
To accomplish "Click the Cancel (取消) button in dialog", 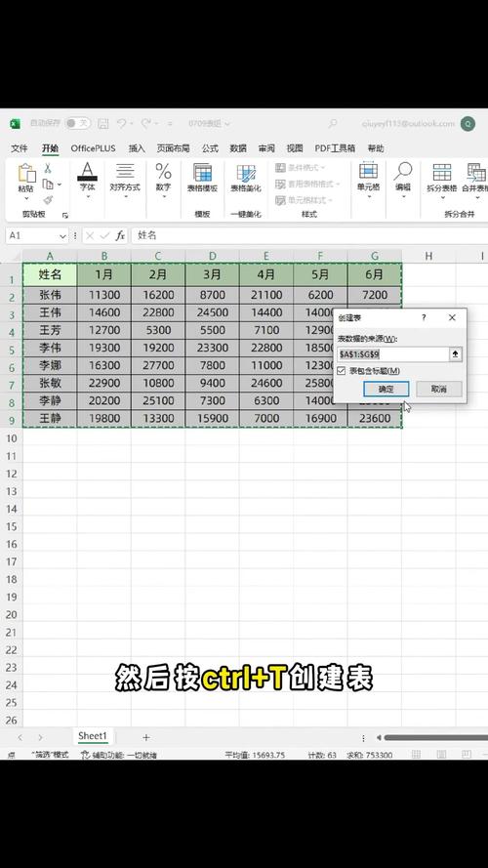I will coord(439,390).
